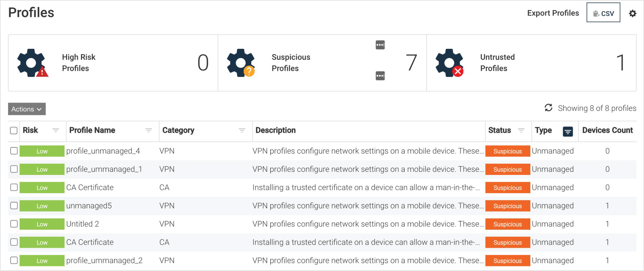This screenshot has width=644, height=271.
Task: Open the Status column filter
Action: click(x=521, y=130)
